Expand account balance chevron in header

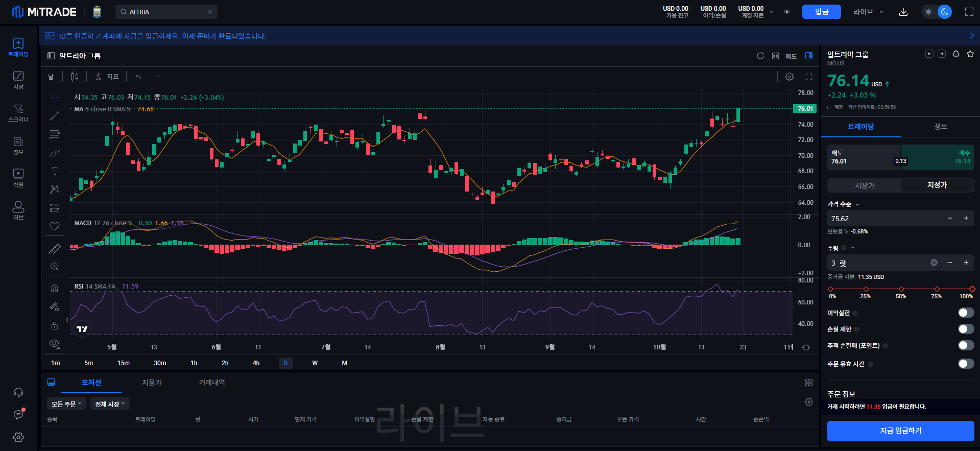click(772, 12)
